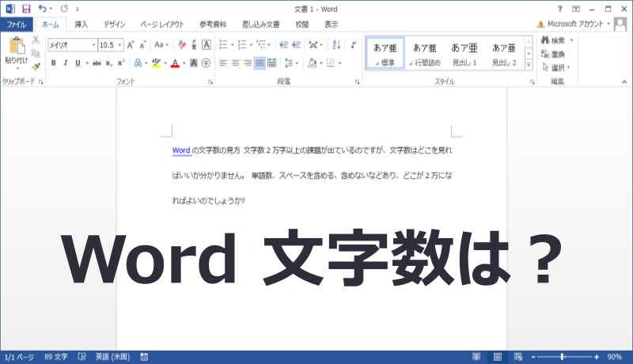633x364 pixels.
Task: Align text right
Action: point(248,63)
